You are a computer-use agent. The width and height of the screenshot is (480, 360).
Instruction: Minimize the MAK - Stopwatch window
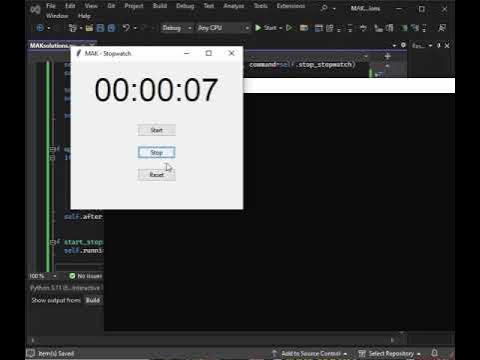click(x=187, y=53)
